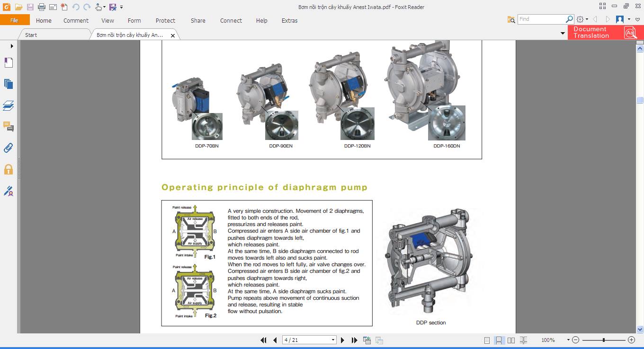Go to the first page
644x349 pixels.
pyautogui.click(x=263, y=340)
